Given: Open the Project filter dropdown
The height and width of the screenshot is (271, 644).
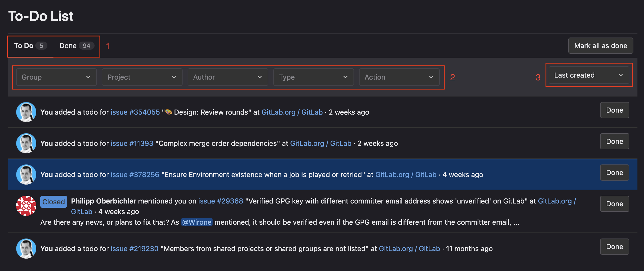Looking at the screenshot, I should (x=142, y=77).
